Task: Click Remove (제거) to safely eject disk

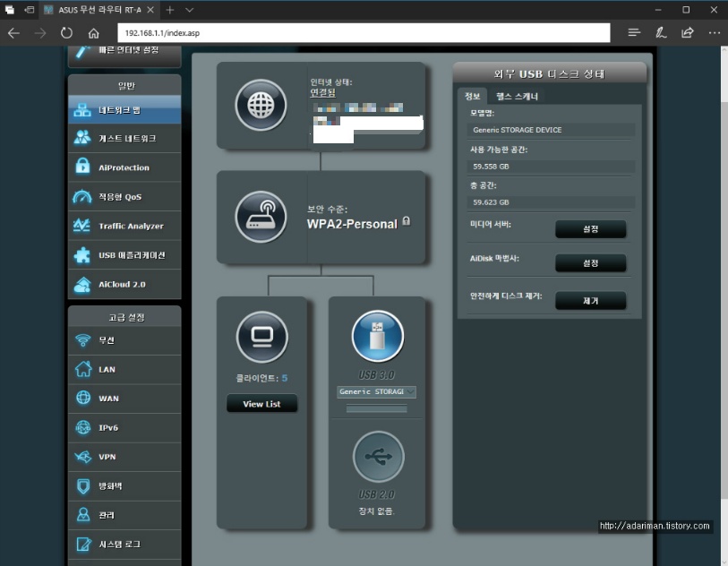Action: [591, 301]
